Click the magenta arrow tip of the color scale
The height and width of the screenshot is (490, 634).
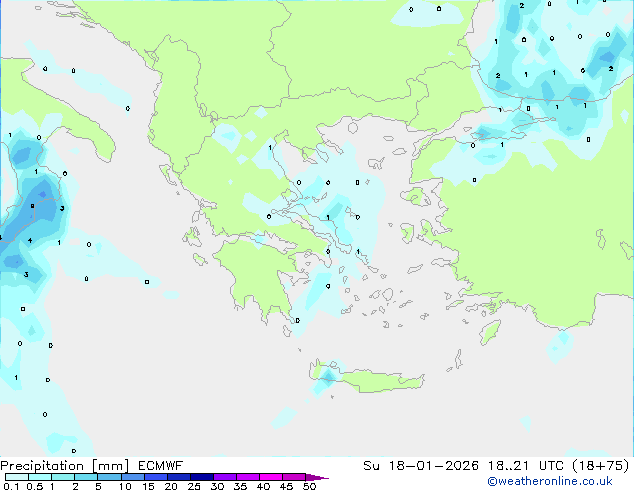pos(323,478)
